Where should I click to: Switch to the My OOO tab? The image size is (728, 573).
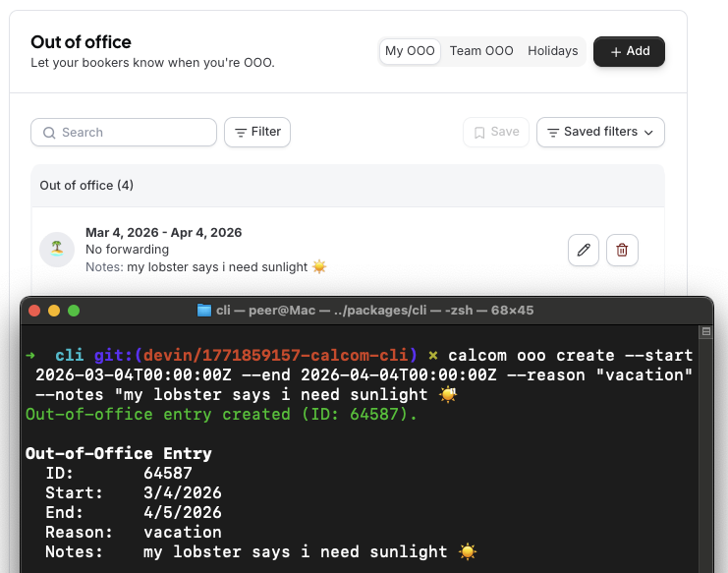(x=410, y=51)
